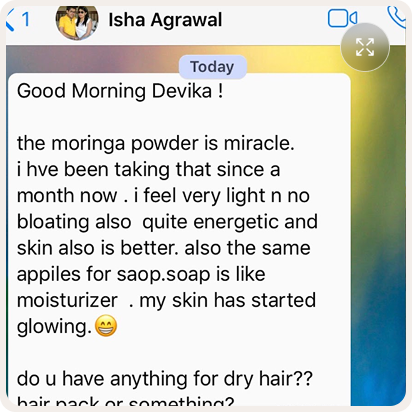The width and height of the screenshot is (412, 412).
Task: Click the 'i hve been taking that since a' line
Action: [x=148, y=170]
